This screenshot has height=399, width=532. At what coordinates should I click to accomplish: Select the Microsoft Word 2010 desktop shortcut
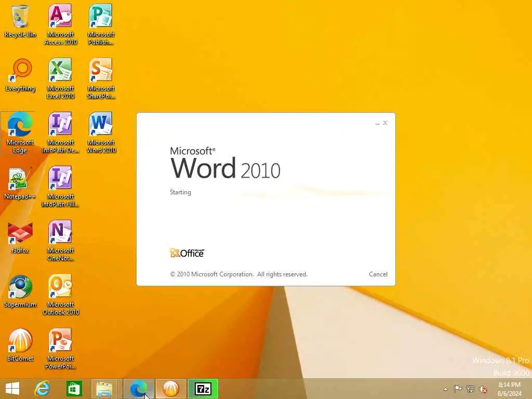click(x=101, y=132)
